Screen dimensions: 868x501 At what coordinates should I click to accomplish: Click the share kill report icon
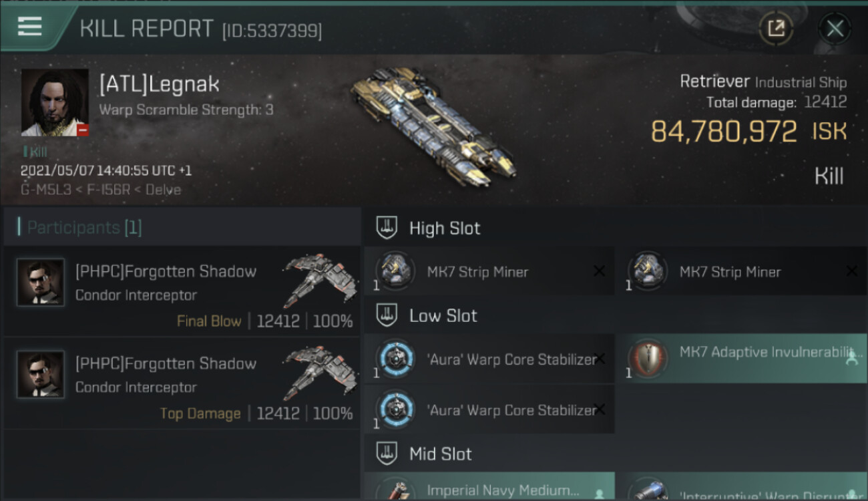(x=776, y=28)
